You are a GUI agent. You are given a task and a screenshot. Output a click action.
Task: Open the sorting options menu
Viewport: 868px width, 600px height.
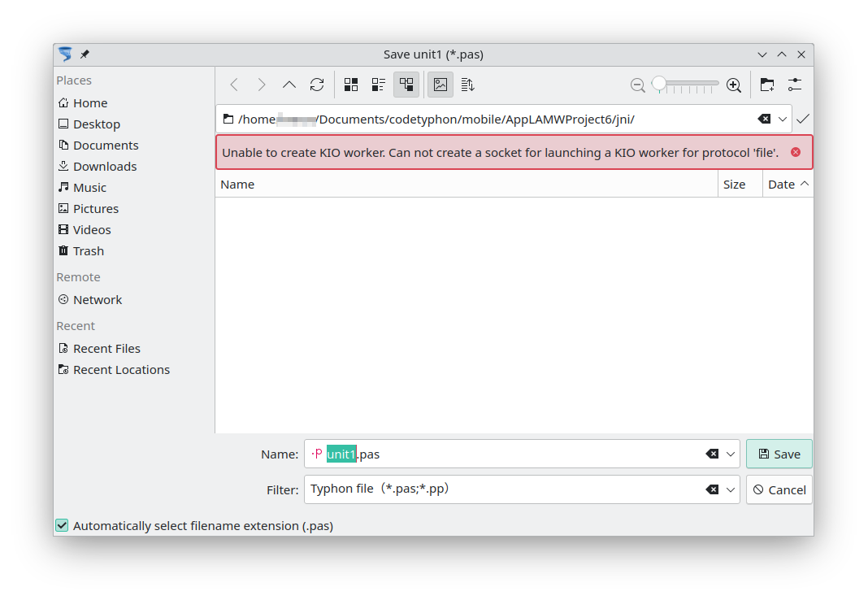[468, 85]
